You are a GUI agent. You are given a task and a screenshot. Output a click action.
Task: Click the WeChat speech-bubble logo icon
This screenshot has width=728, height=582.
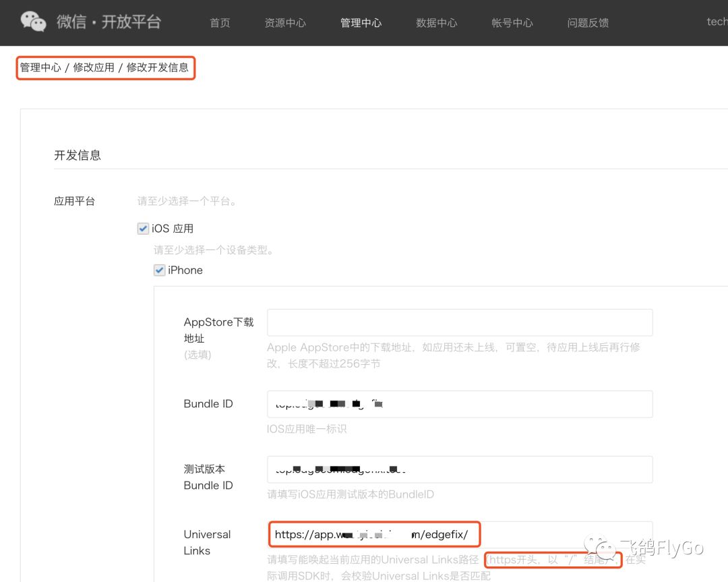pyautogui.click(x=32, y=22)
